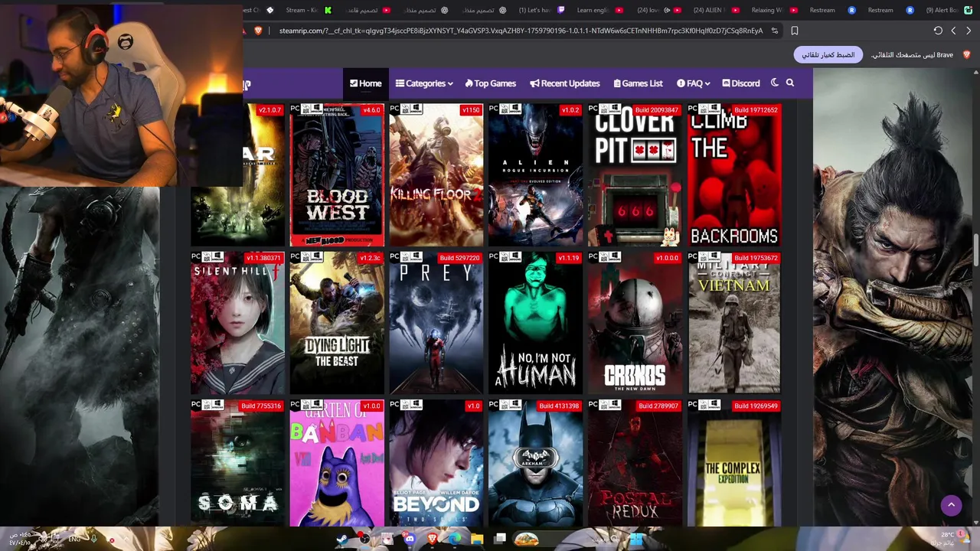Open Beyond Two Souls cover
Viewport: 980px width, 551px height.
pos(436,463)
